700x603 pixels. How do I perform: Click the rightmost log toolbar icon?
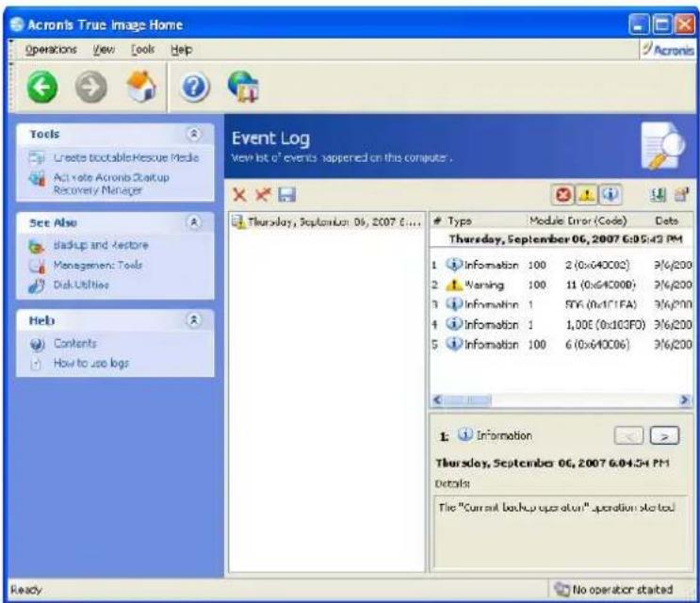click(x=681, y=195)
